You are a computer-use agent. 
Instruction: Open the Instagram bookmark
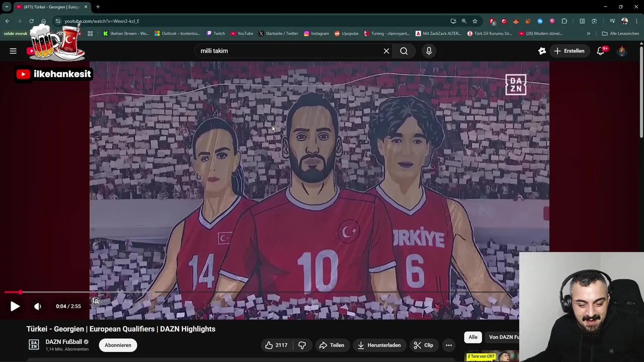click(x=316, y=34)
